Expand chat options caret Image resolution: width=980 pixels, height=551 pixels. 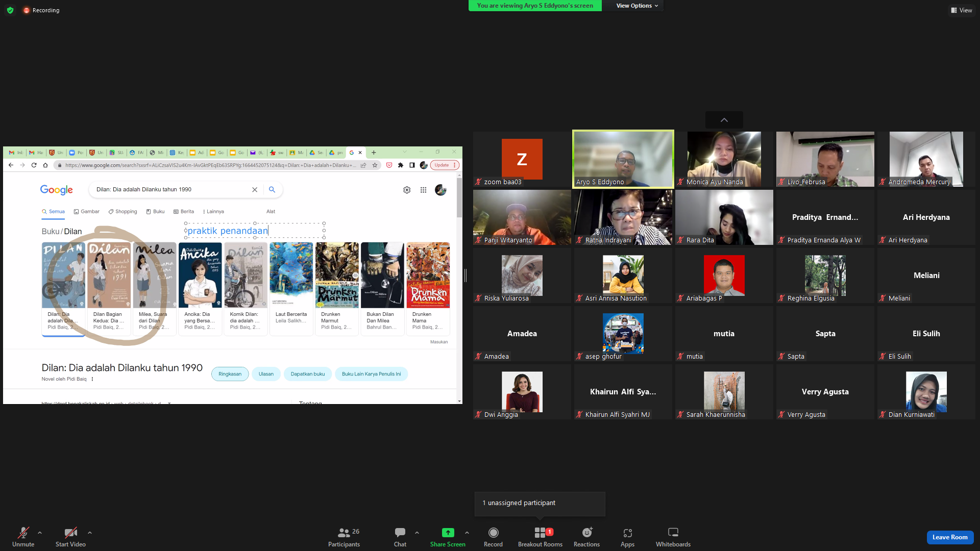417,533
